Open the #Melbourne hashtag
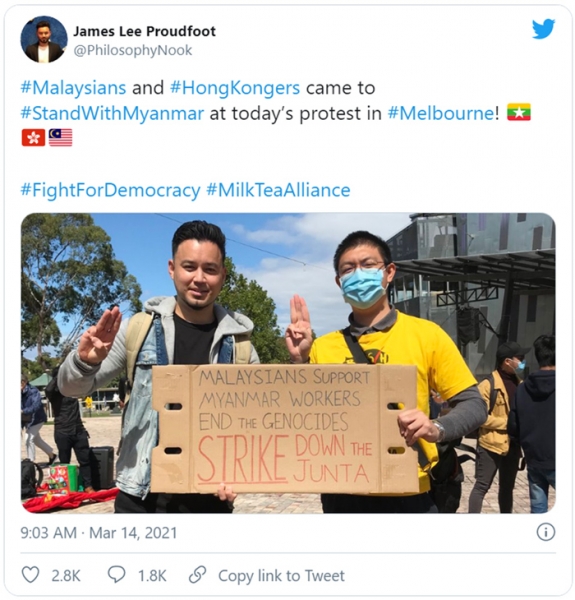Viewport: 575px width, 600px height. (x=441, y=113)
